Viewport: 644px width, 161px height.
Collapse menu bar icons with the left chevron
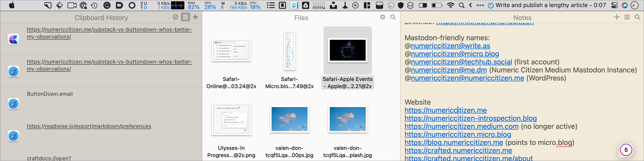coord(470,5)
